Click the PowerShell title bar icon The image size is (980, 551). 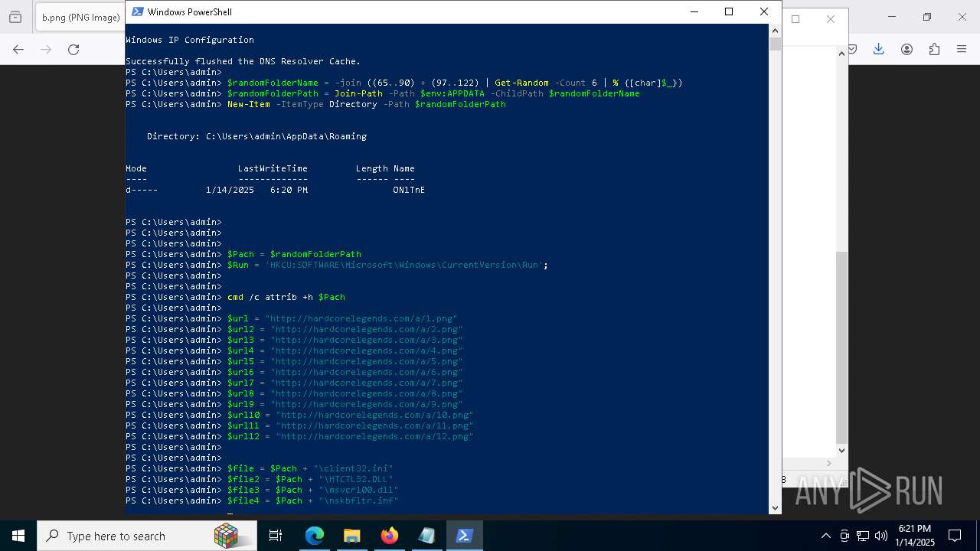click(x=137, y=11)
